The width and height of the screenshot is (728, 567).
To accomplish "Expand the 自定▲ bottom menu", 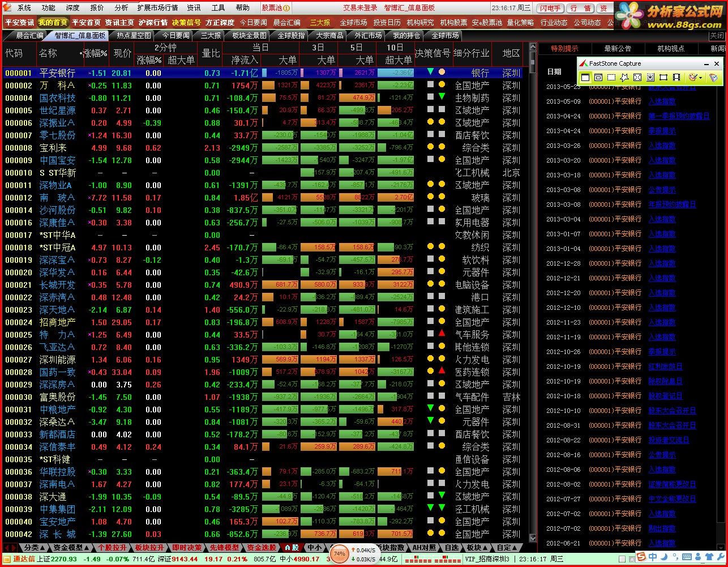I will pos(507,548).
